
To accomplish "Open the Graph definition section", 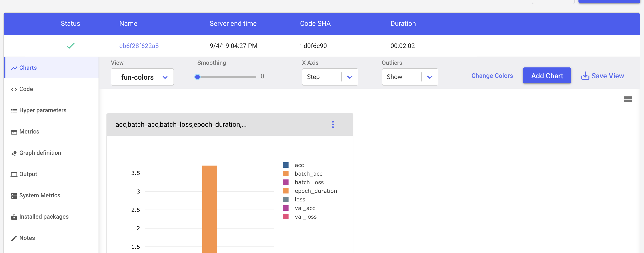I will tap(51, 153).
